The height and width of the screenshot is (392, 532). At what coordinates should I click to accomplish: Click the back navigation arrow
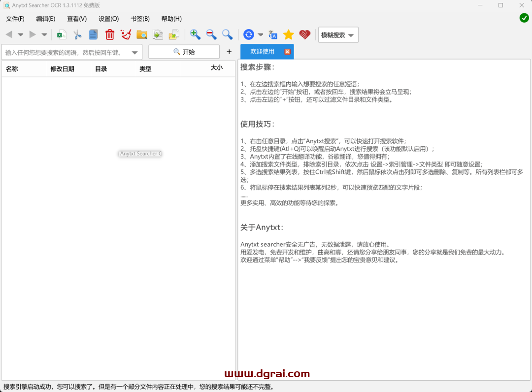pyautogui.click(x=9, y=34)
